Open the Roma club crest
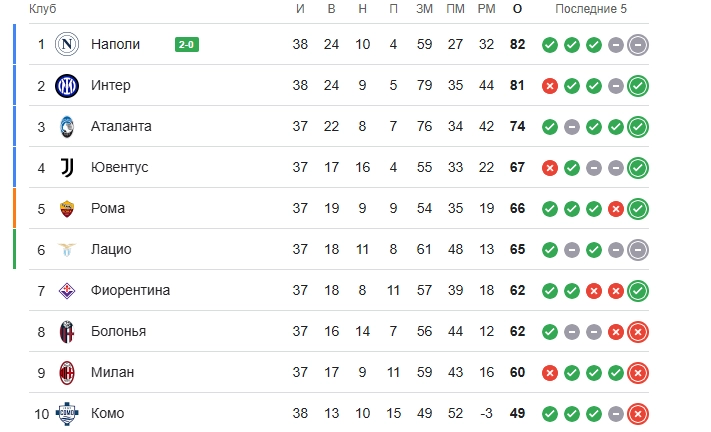This screenshot has width=711, height=432. [x=67, y=209]
